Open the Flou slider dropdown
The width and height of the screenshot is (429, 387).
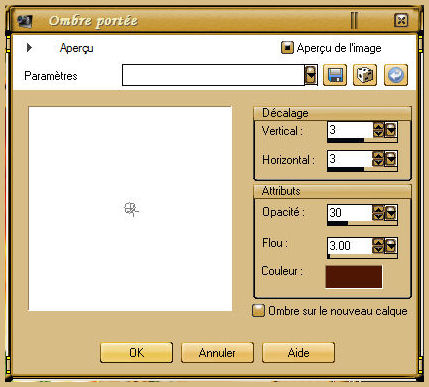pyautogui.click(x=390, y=246)
